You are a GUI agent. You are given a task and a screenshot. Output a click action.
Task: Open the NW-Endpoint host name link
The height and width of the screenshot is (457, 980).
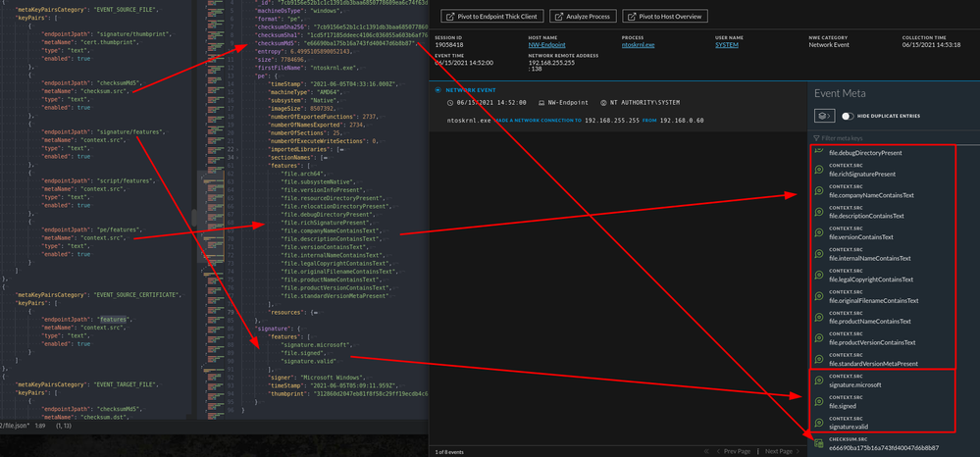548,44
